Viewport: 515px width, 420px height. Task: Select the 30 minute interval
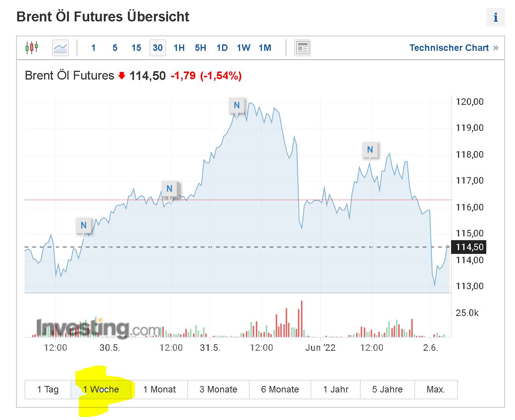[158, 48]
